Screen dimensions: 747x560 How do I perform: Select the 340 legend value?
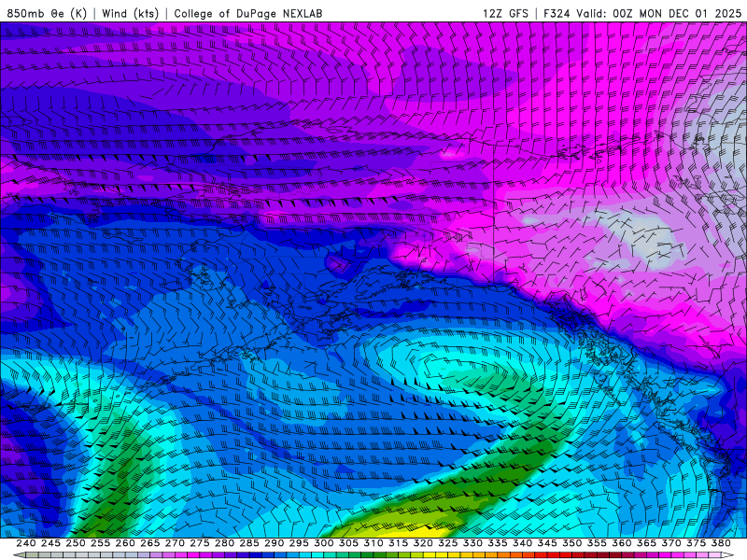pos(522,543)
